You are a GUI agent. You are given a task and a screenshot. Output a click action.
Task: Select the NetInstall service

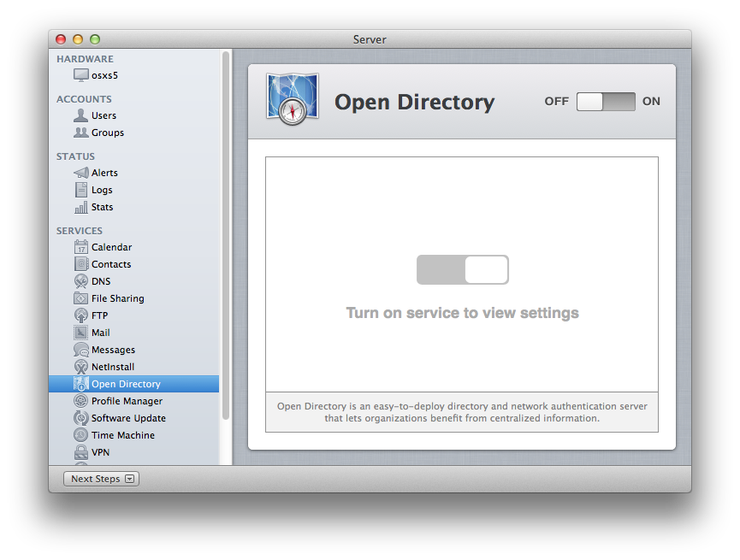pos(134,367)
